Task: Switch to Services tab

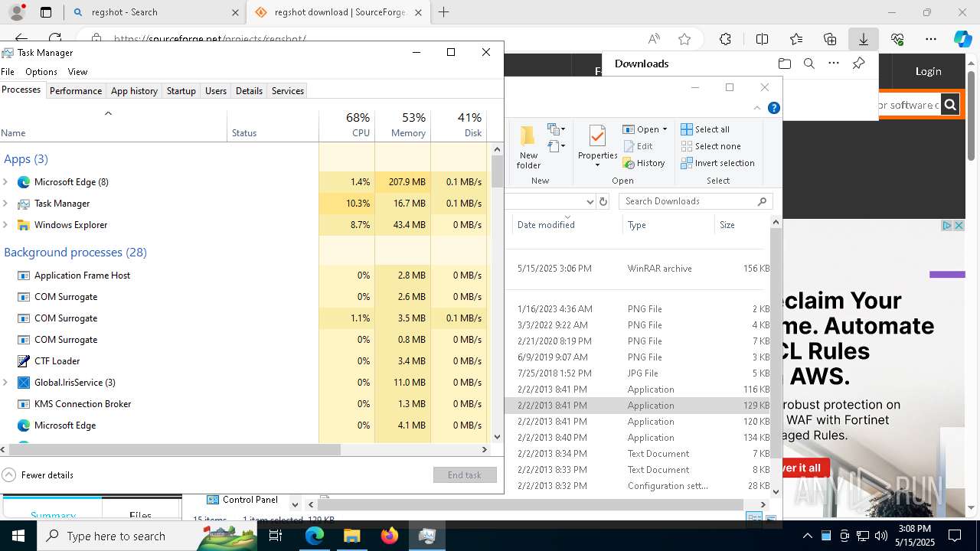Action: [x=288, y=90]
